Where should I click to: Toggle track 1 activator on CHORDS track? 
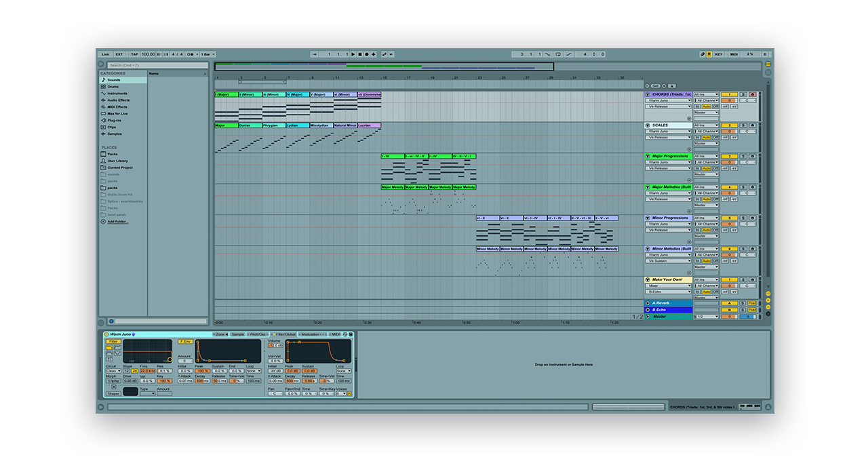pyautogui.click(x=730, y=94)
